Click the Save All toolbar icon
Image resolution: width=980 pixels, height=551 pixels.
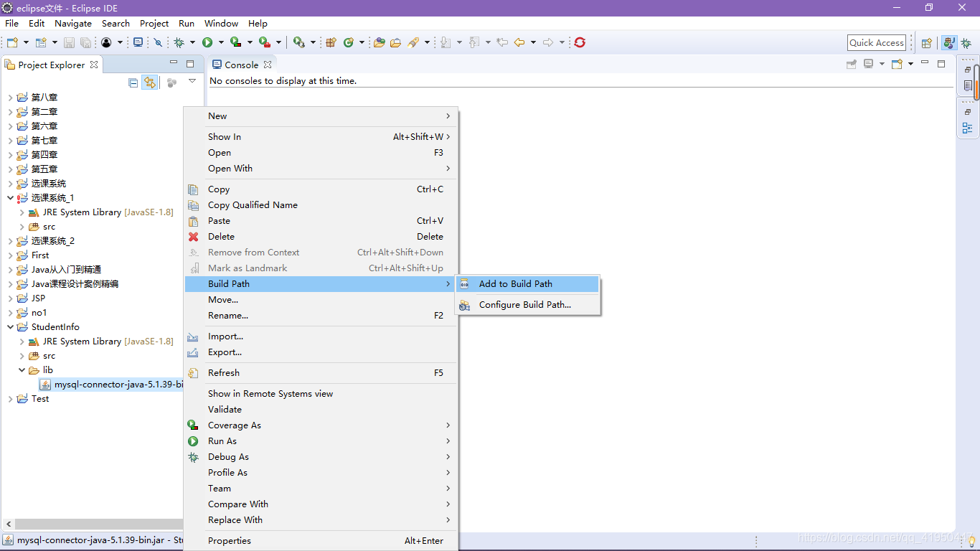[x=86, y=42]
